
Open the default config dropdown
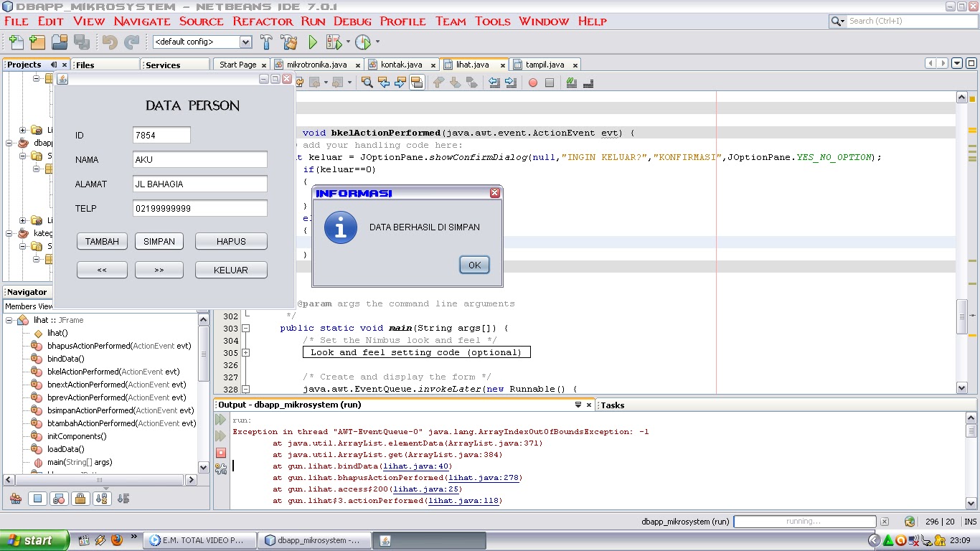pos(245,42)
